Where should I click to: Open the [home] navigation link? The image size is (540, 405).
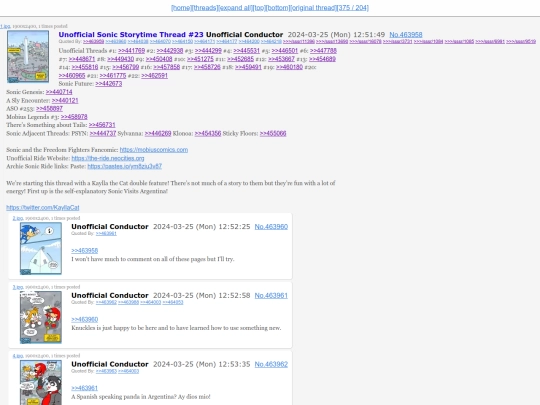(x=181, y=8)
